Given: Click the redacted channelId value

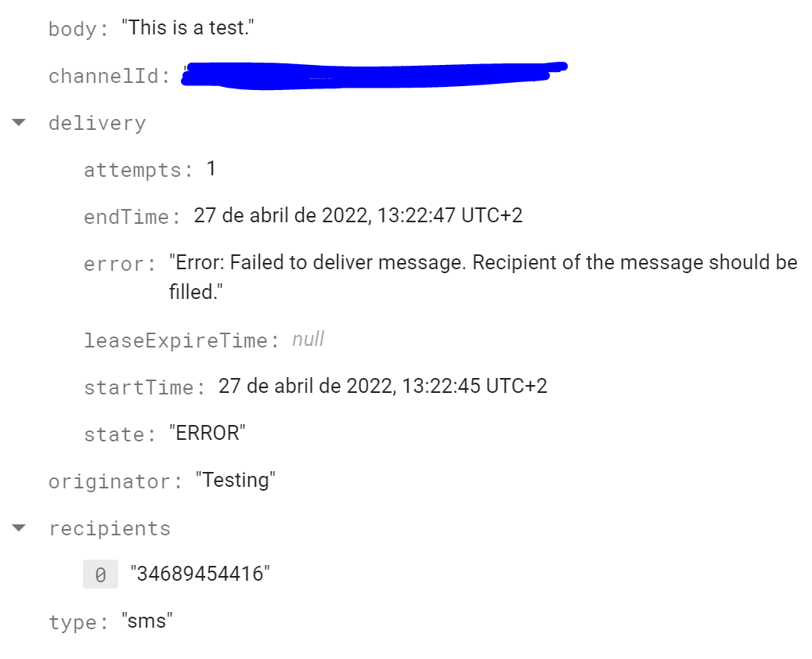Looking at the screenshot, I should click(x=374, y=76).
